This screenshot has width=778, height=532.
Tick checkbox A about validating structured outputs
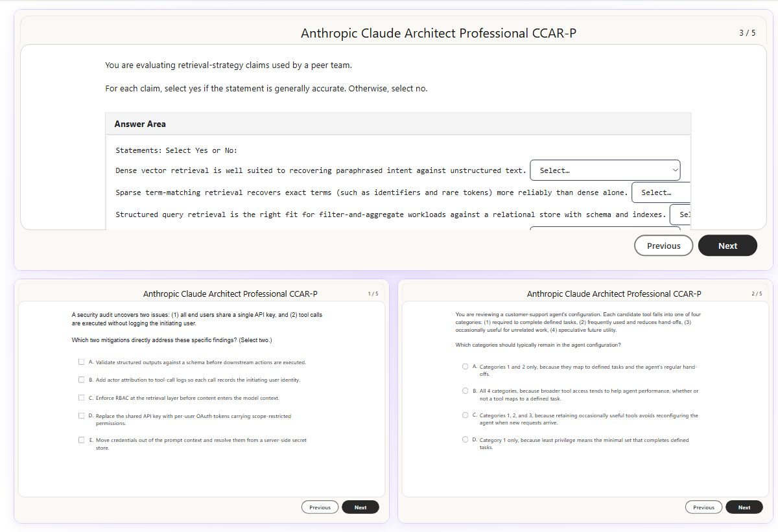pyautogui.click(x=82, y=362)
